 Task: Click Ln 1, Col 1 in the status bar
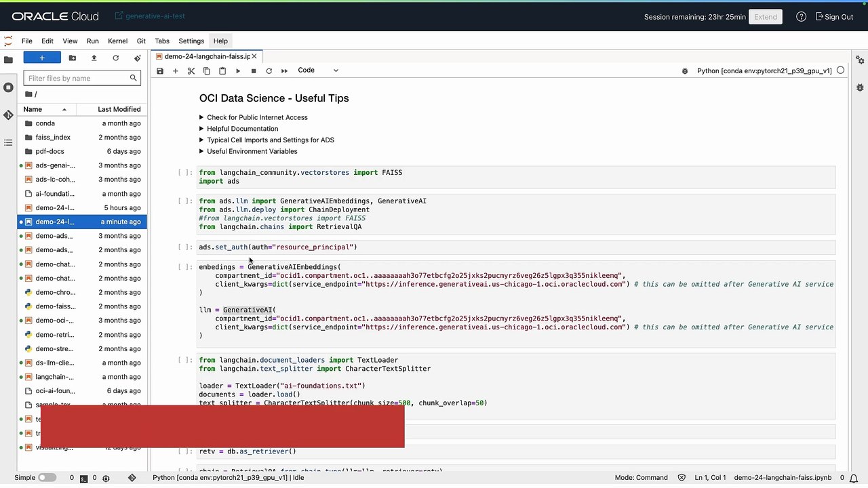point(710,478)
